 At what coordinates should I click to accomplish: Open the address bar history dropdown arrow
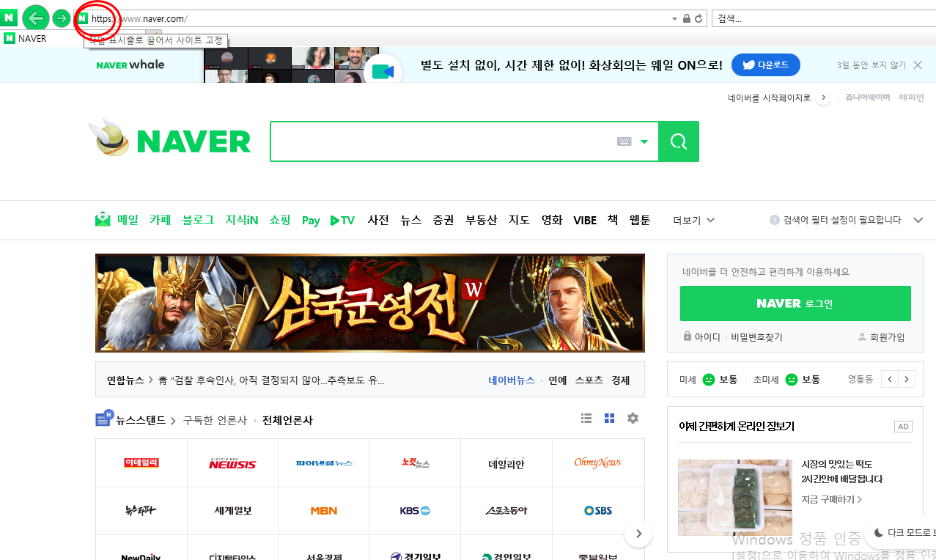[x=674, y=18]
